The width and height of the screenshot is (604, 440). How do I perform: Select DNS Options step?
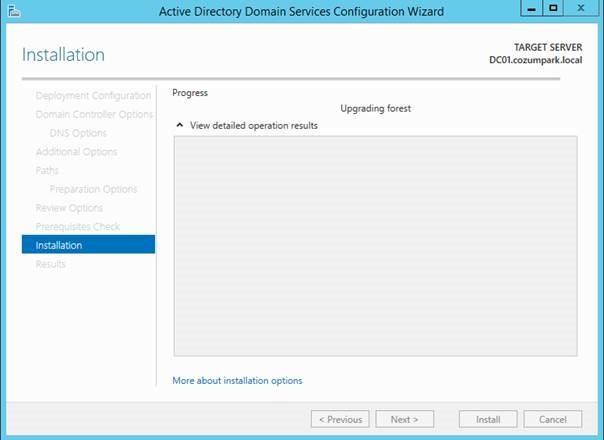(78, 133)
